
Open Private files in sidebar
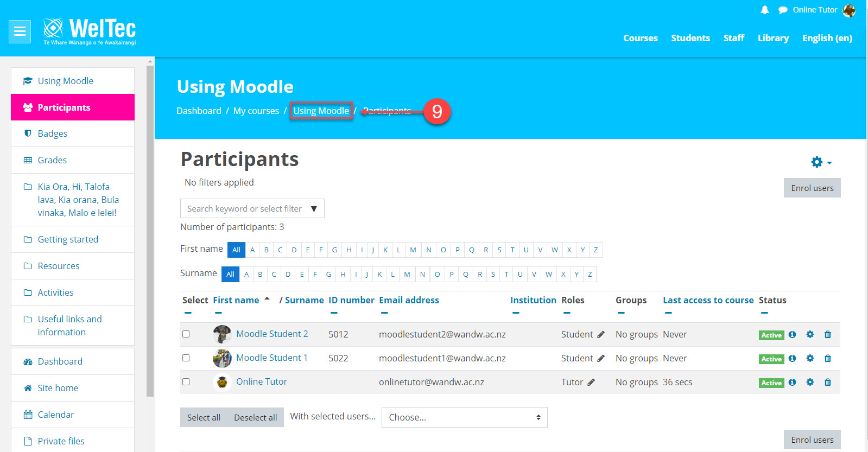click(73, 441)
